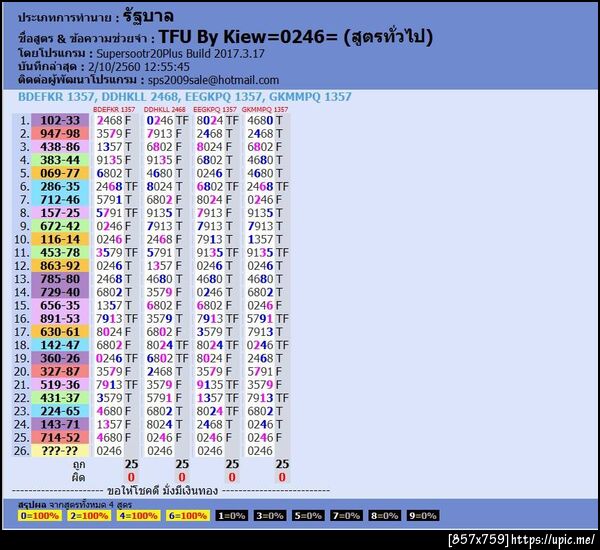Viewport: 600px width, 550px height.
Task: Click the 2=100% summary badge
Action: (89, 516)
